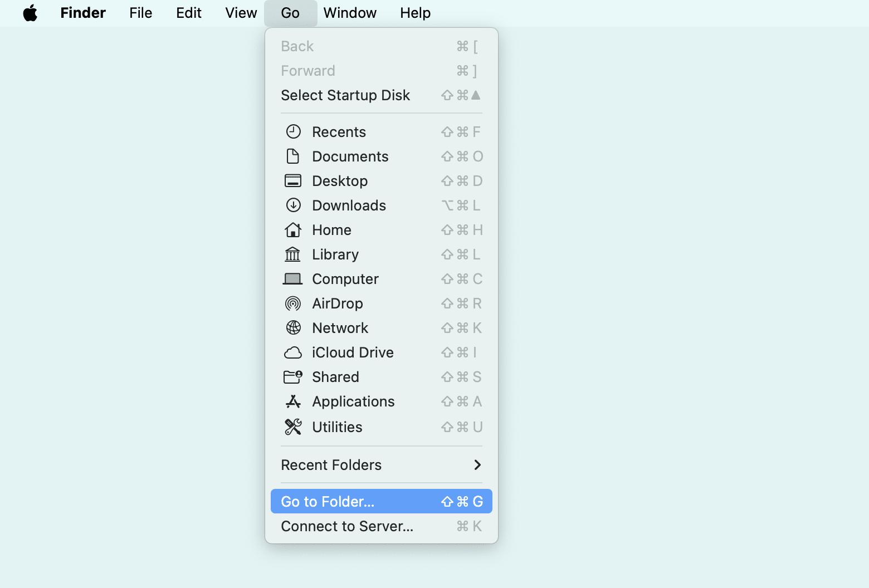Click the Help menu item
Screen dimensions: 869x588
(x=415, y=13)
